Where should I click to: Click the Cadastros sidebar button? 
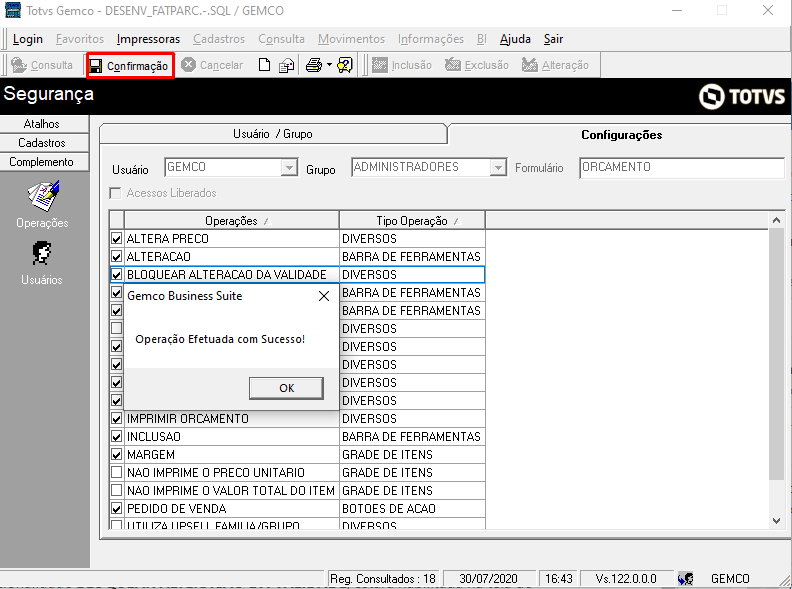(x=41, y=143)
